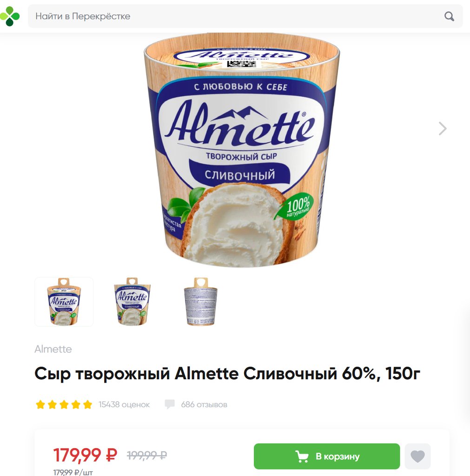
Task: Click the five-star rating
Action: coord(64,404)
